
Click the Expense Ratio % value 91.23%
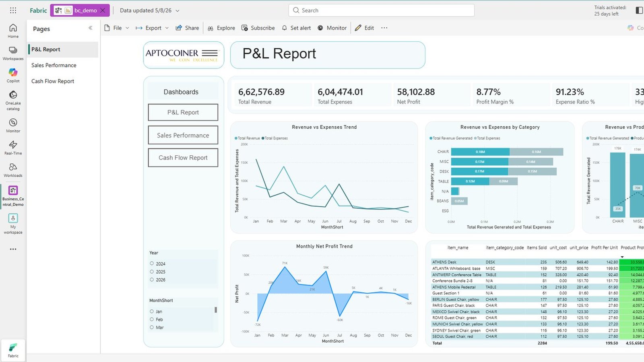[570, 92]
